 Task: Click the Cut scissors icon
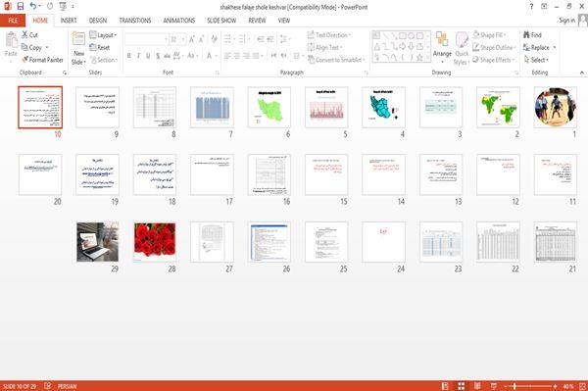point(24,35)
